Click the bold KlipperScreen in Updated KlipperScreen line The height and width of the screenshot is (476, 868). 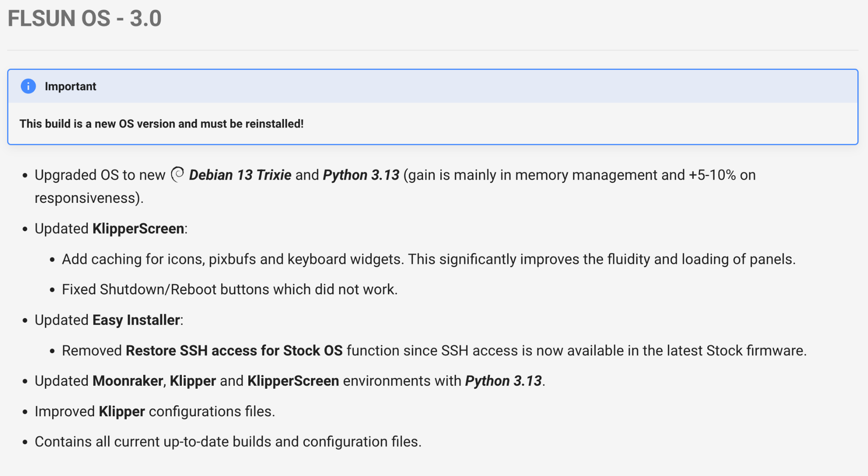138,229
